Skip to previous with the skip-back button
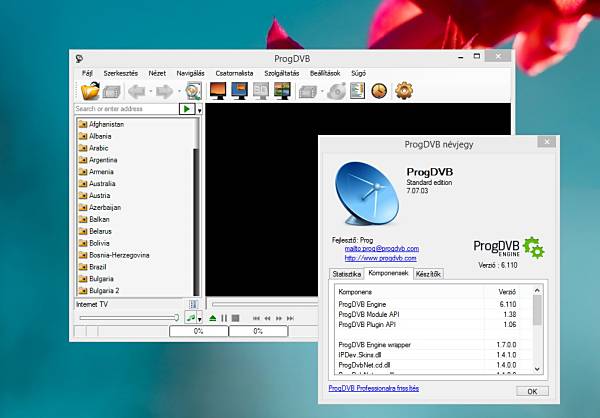The image size is (600, 418). [256, 318]
